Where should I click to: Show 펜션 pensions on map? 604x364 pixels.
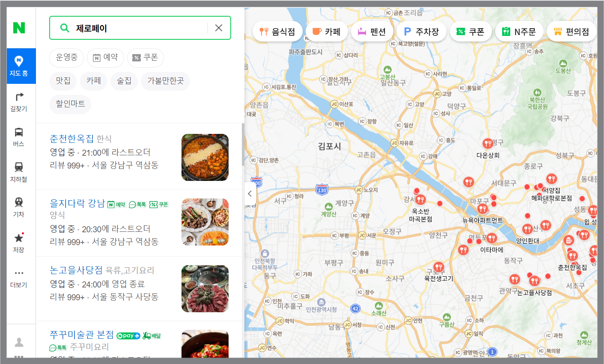pyautogui.click(x=372, y=32)
